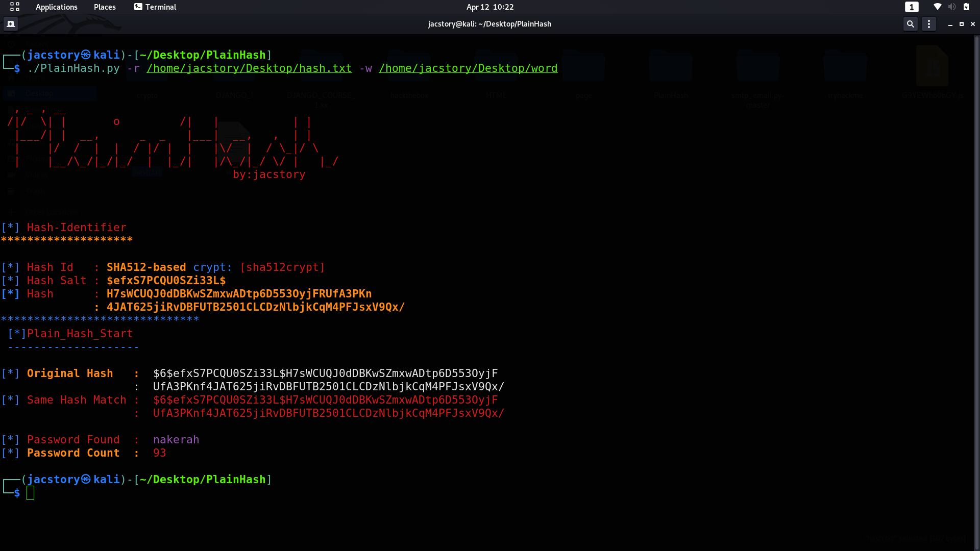Click the Desktop/word path link

click(x=468, y=68)
